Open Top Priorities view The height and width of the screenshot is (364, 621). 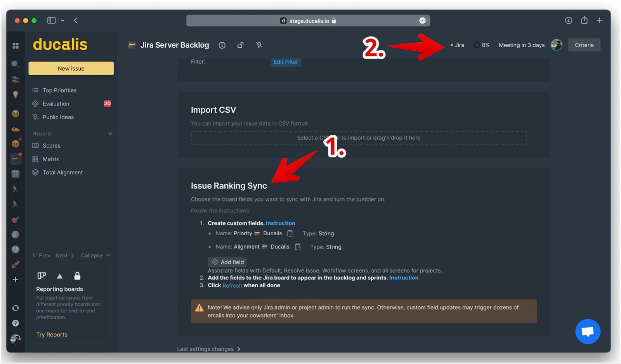[59, 90]
